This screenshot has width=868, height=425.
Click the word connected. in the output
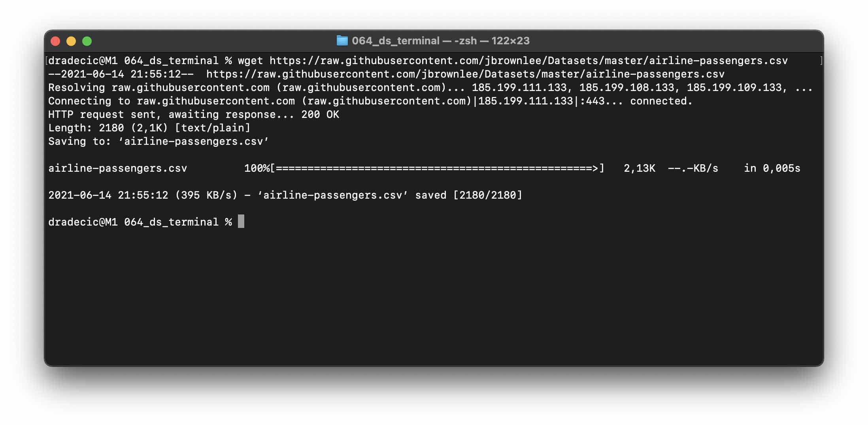(661, 101)
